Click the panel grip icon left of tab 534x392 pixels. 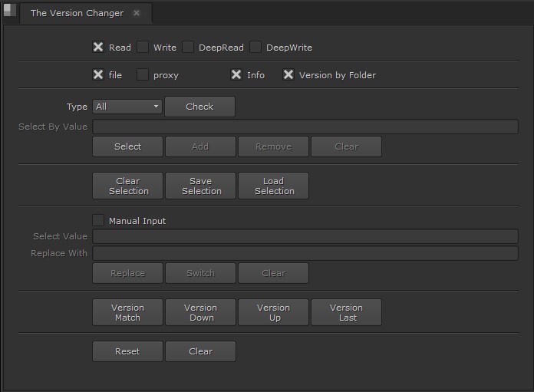point(9,11)
